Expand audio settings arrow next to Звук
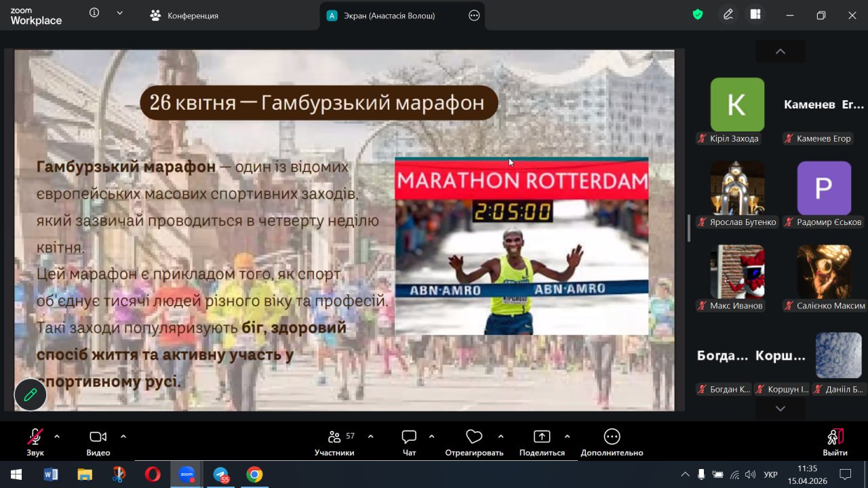The image size is (868, 488). [57, 436]
